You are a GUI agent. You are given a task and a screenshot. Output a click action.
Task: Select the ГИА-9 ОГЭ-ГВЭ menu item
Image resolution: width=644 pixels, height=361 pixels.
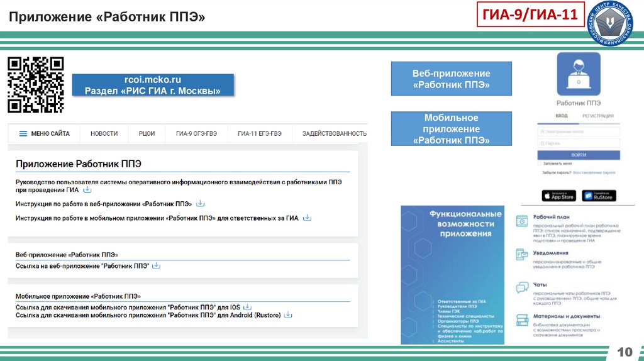(x=196, y=133)
